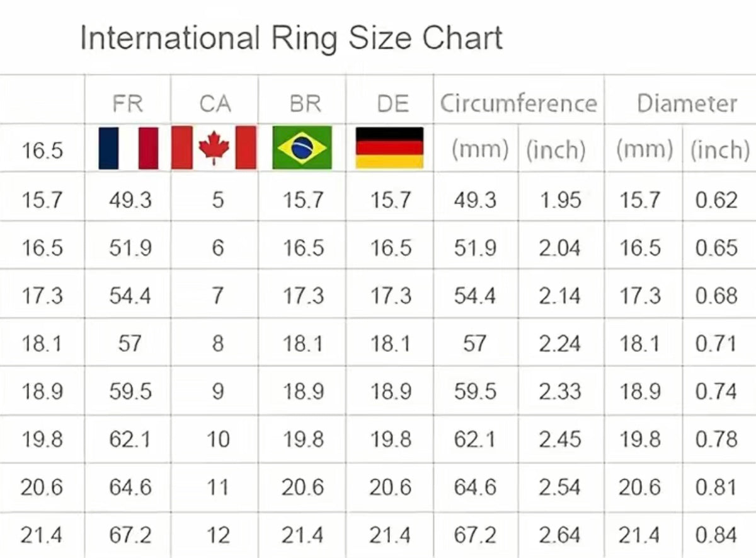This screenshot has height=558, width=756.
Task: Select the CA column header
Action: click(x=215, y=104)
